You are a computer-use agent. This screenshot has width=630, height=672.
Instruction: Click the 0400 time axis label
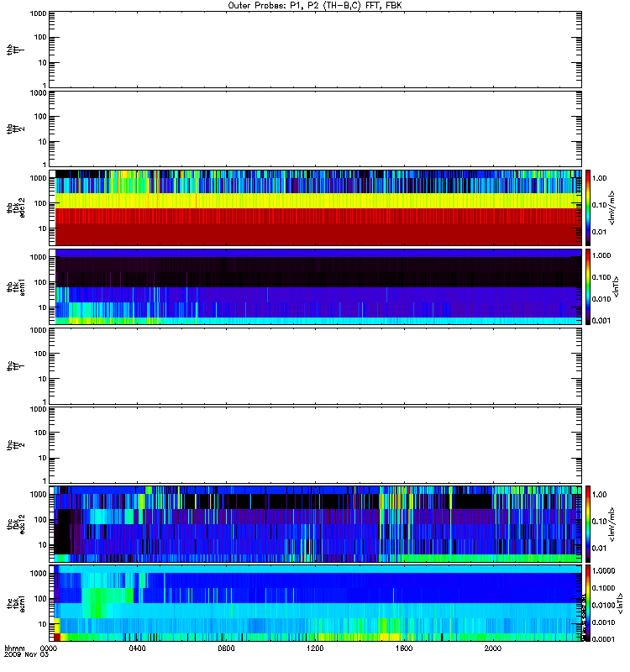(x=138, y=648)
